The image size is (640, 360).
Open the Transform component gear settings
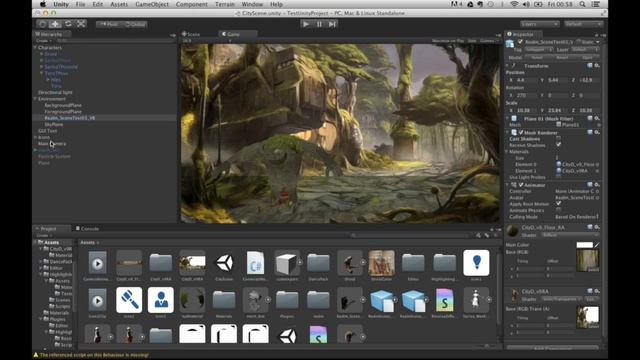pos(597,66)
